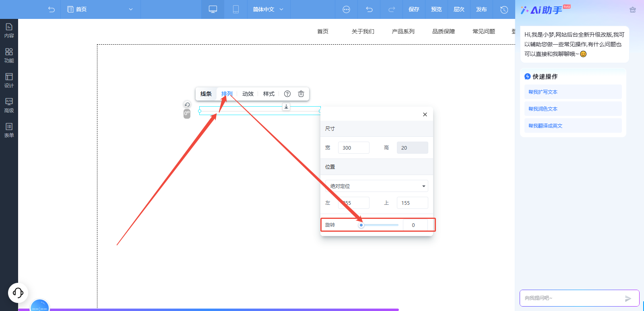Click the 保存 save button
Image resolution: width=644 pixels, height=311 pixels.
click(x=414, y=9)
